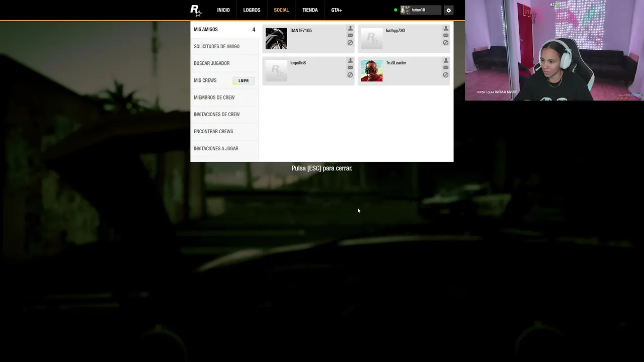Click the person icon on loquillo8's card
This screenshot has height=362, width=644.
click(350, 61)
